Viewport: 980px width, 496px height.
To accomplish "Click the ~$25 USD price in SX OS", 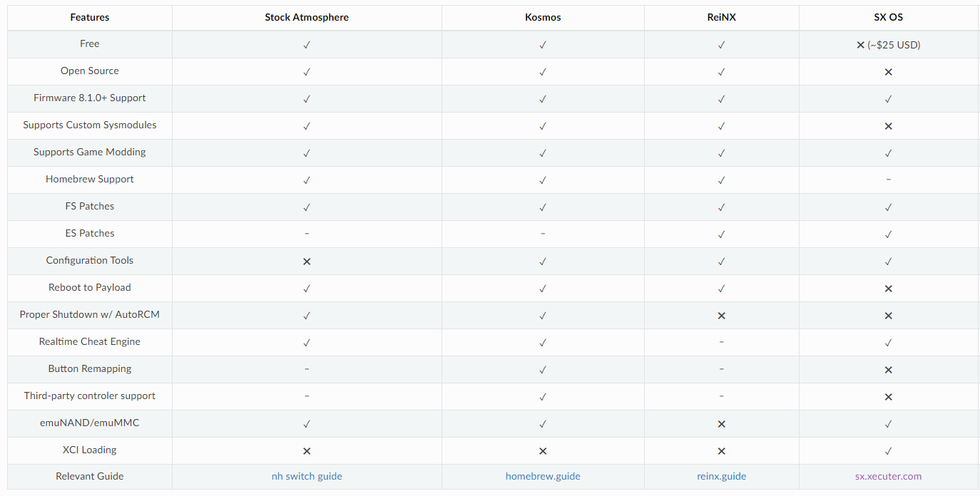I will pos(894,45).
